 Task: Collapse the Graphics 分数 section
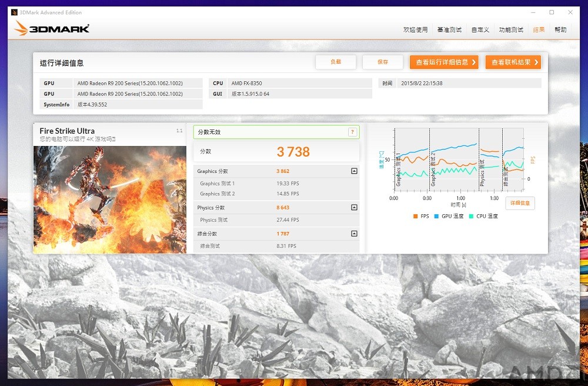[x=354, y=171]
